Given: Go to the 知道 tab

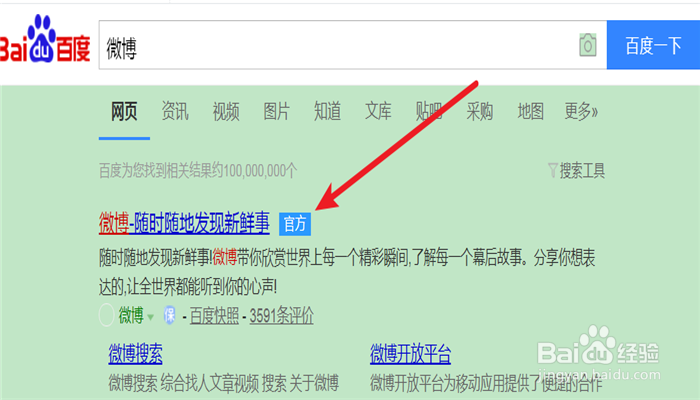Looking at the screenshot, I should pos(328,111).
